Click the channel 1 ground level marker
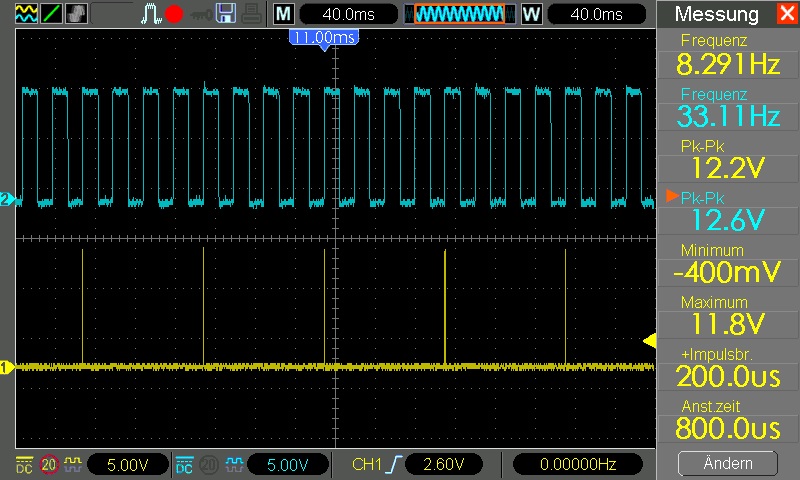800x480 pixels. 7,367
